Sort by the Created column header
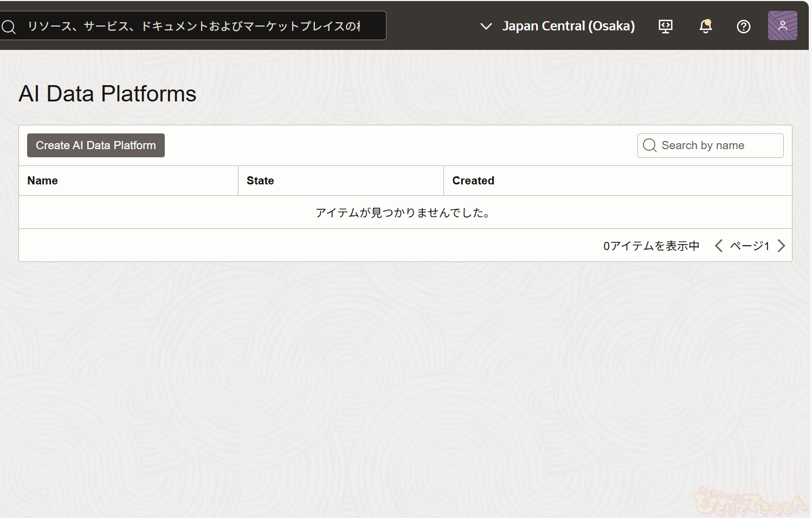The width and height of the screenshot is (812, 518). pos(473,181)
